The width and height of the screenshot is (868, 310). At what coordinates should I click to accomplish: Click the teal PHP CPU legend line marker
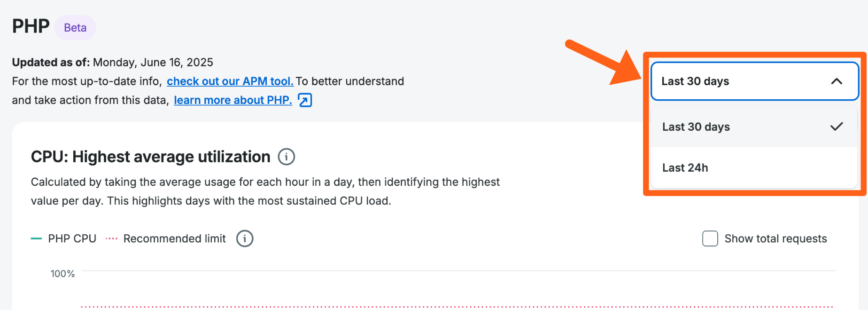coord(36,239)
